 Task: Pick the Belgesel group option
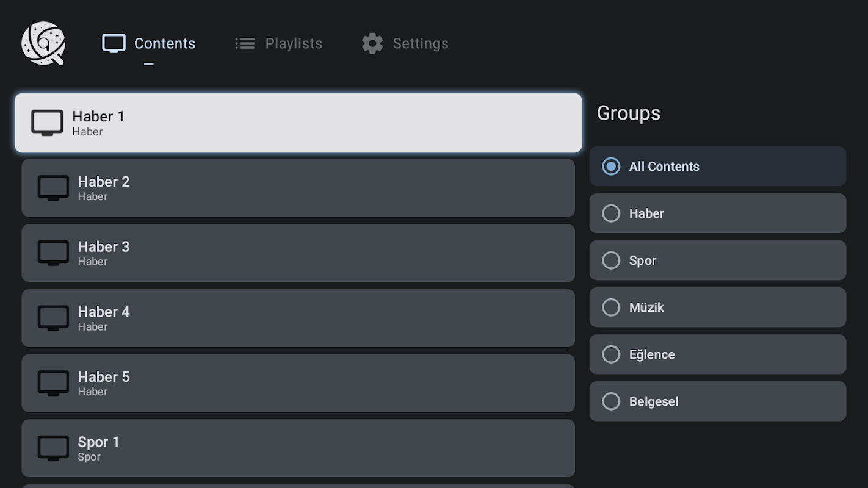tap(611, 401)
